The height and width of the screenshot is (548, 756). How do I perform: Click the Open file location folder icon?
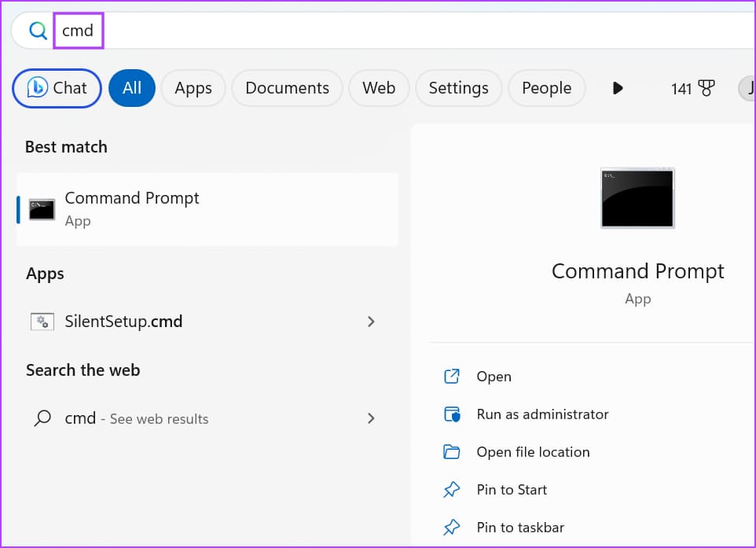pos(452,452)
